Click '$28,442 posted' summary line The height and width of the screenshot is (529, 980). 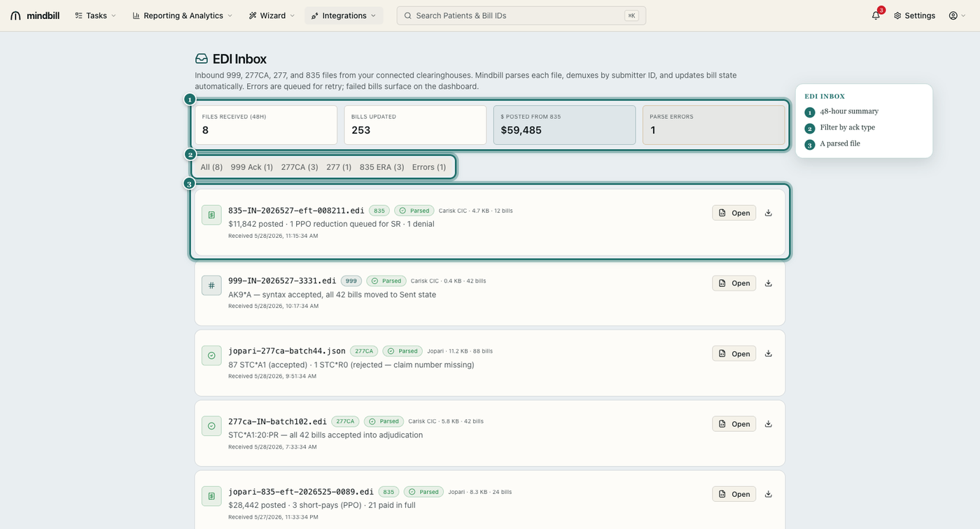tap(322, 505)
